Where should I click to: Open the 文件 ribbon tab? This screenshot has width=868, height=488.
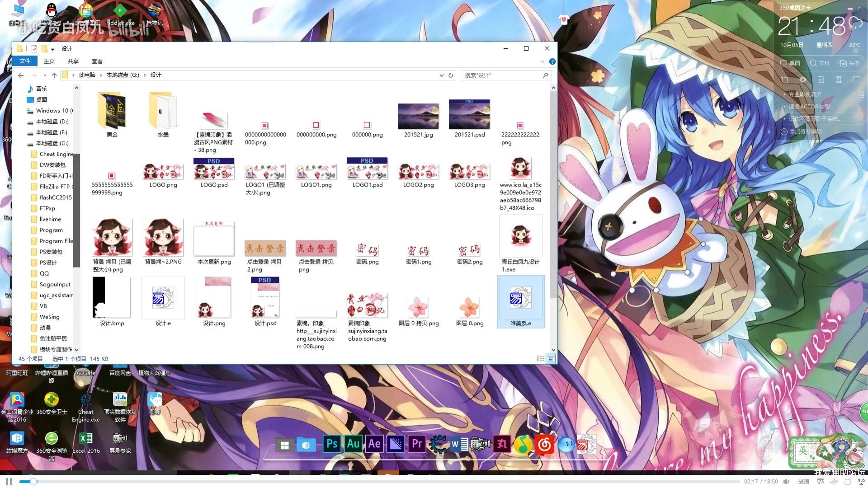tap(25, 61)
